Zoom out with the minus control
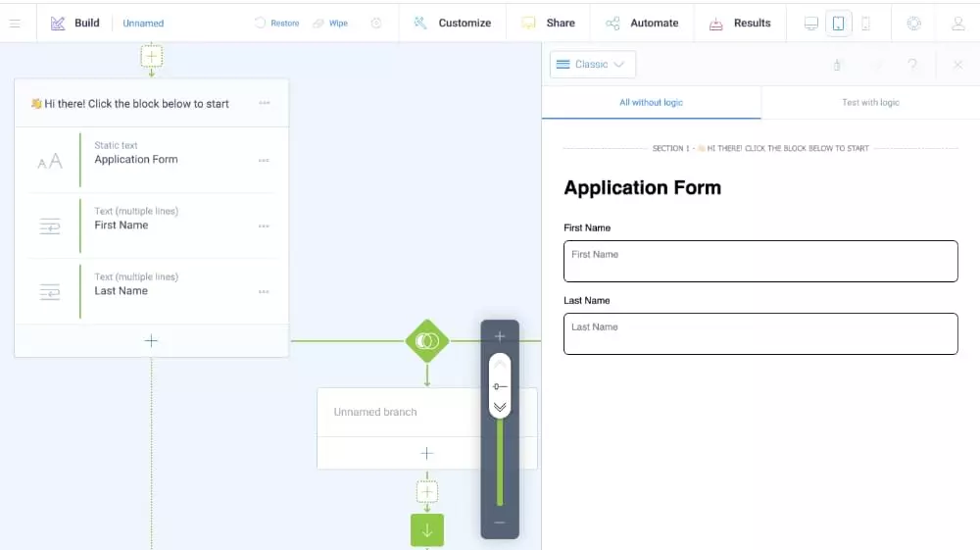980x550 pixels. coord(500,523)
